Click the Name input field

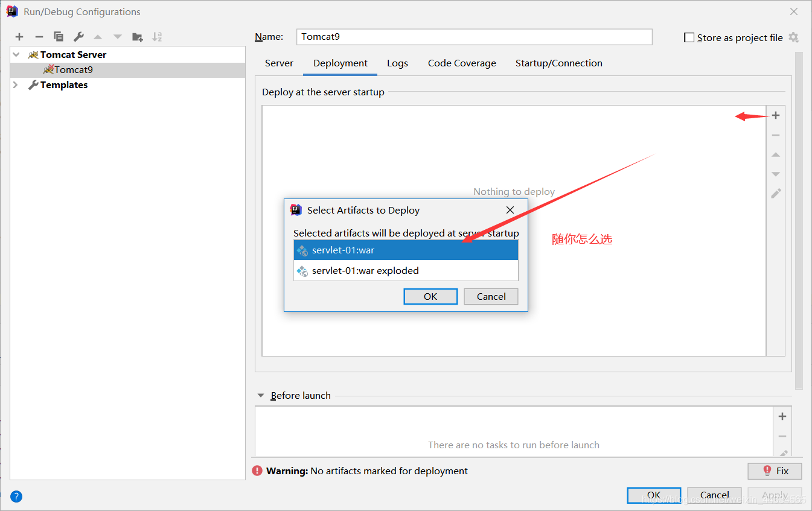pyautogui.click(x=475, y=37)
